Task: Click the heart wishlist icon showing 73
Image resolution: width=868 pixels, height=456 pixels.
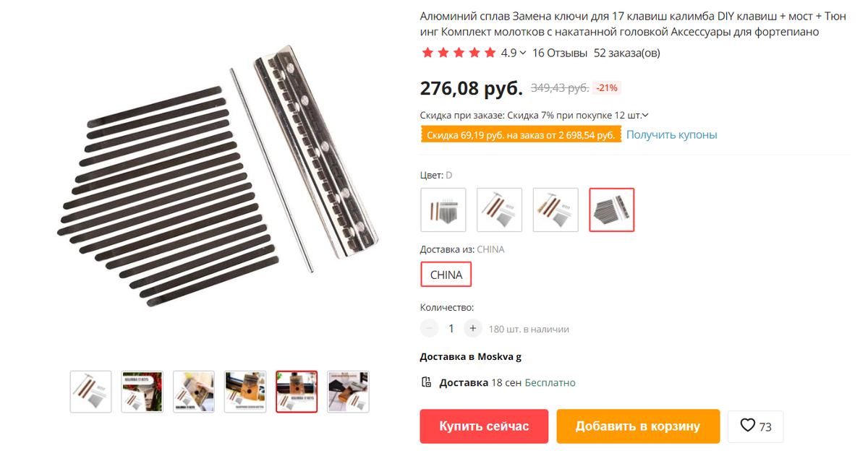Action: tap(748, 426)
